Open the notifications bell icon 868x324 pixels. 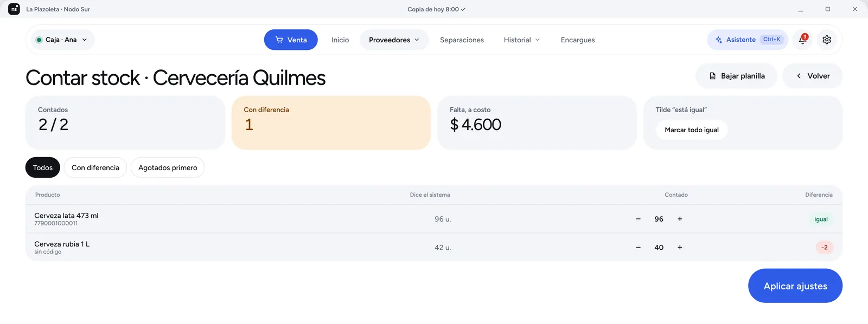coord(802,40)
